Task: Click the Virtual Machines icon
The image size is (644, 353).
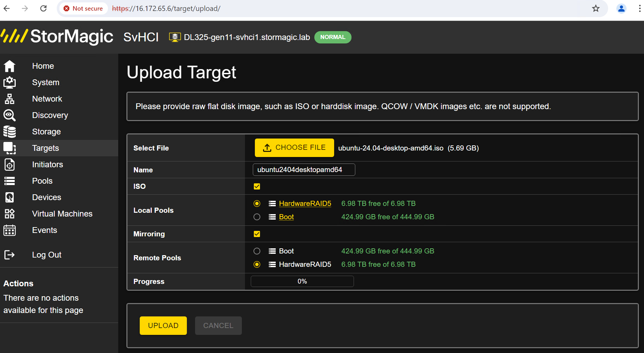Action: [x=10, y=214]
